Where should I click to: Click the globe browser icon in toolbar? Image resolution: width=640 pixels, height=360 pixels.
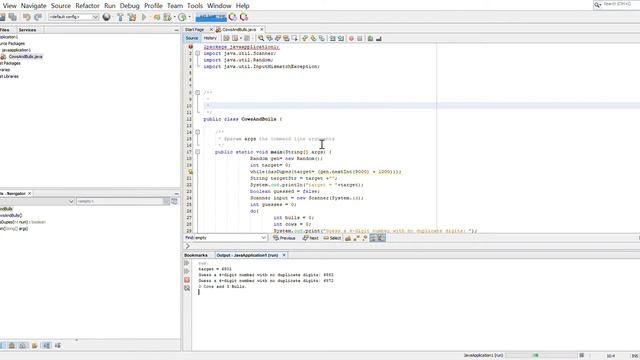point(107,17)
